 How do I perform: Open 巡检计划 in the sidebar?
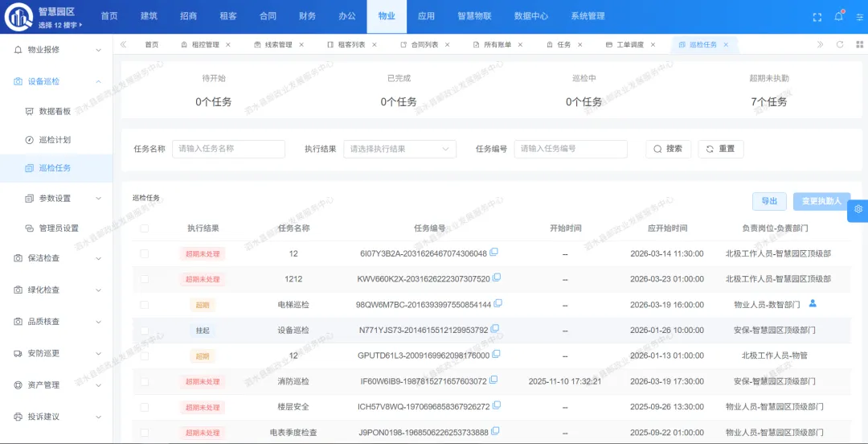coord(56,140)
